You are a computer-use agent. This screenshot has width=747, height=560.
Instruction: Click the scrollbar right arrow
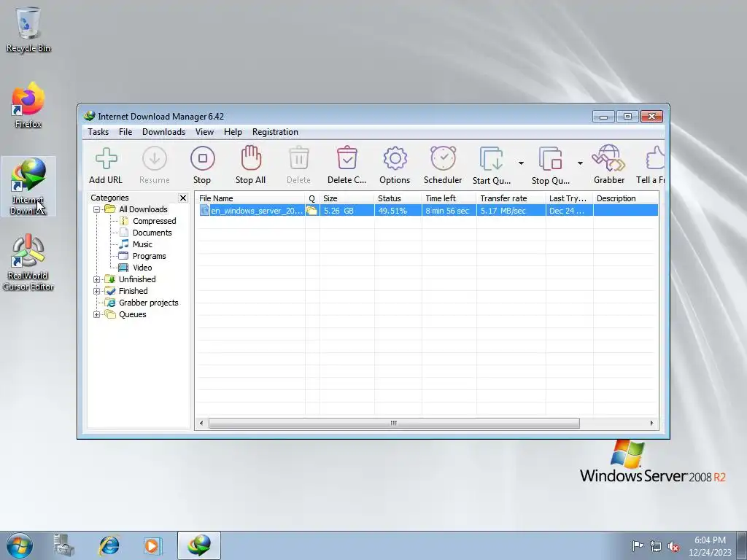pos(651,423)
